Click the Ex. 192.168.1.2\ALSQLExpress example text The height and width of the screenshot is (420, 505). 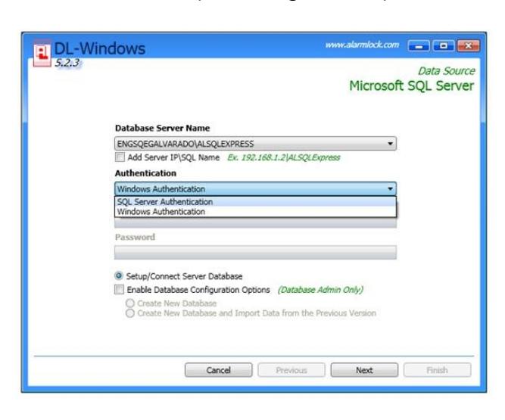pyautogui.click(x=284, y=157)
